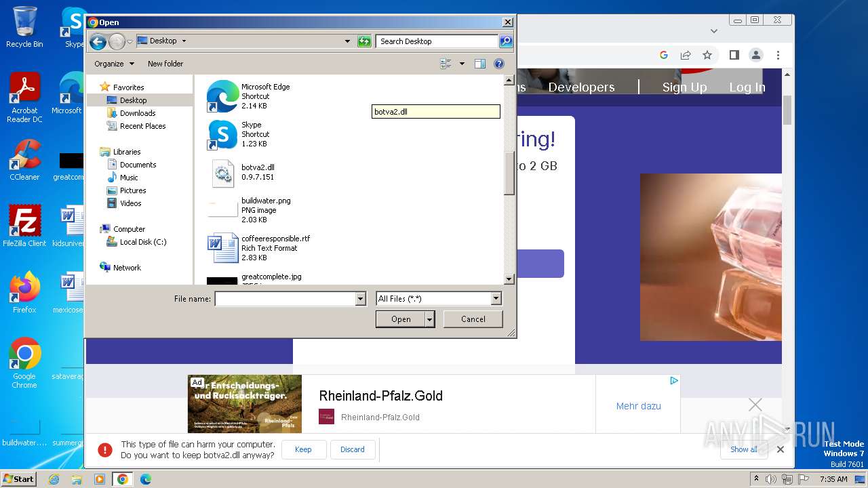Expand view options dropdown arrow
Screen dimensions: 868x488
tap(462, 64)
